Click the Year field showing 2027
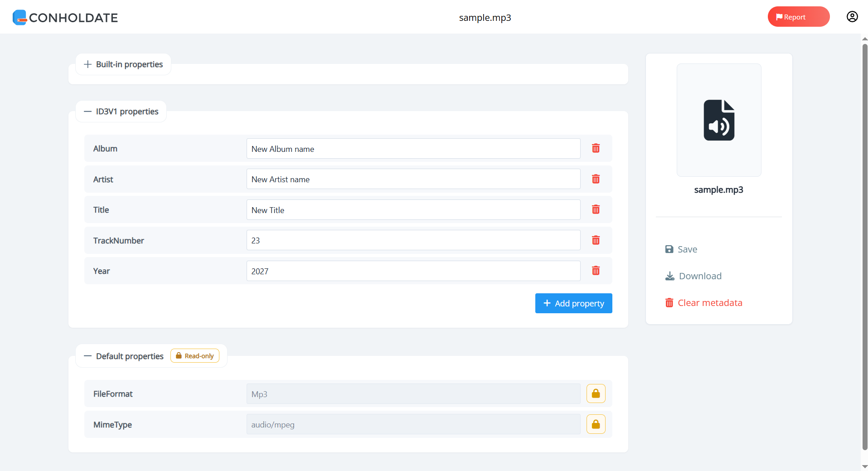The height and width of the screenshot is (471, 868). 413,271
